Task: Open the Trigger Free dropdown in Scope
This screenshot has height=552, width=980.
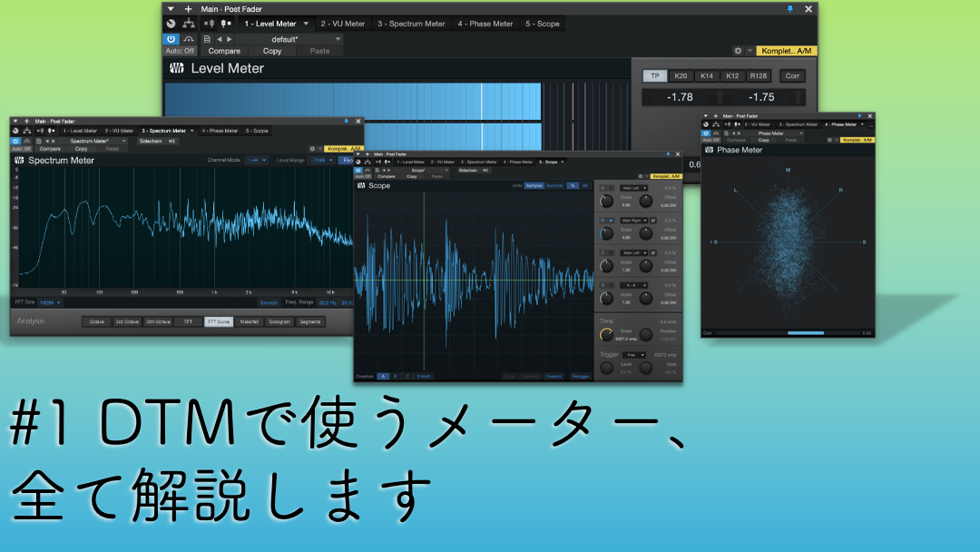Action: coord(633,355)
